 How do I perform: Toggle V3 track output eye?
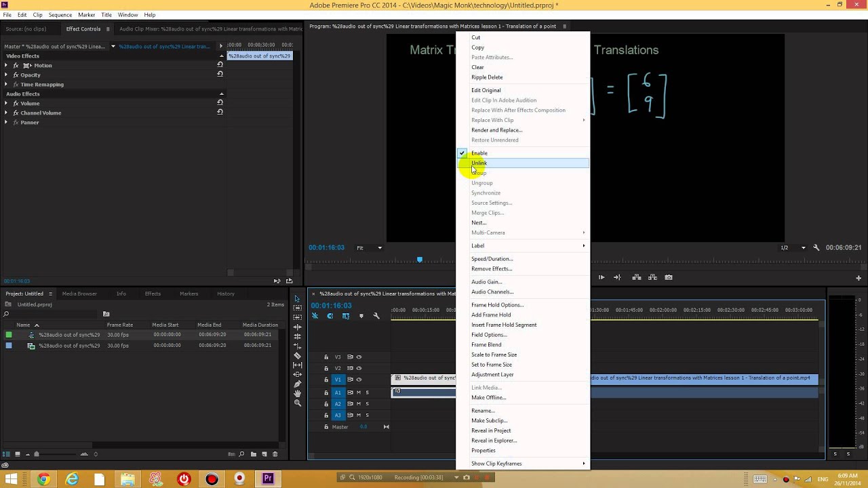[359, 357]
